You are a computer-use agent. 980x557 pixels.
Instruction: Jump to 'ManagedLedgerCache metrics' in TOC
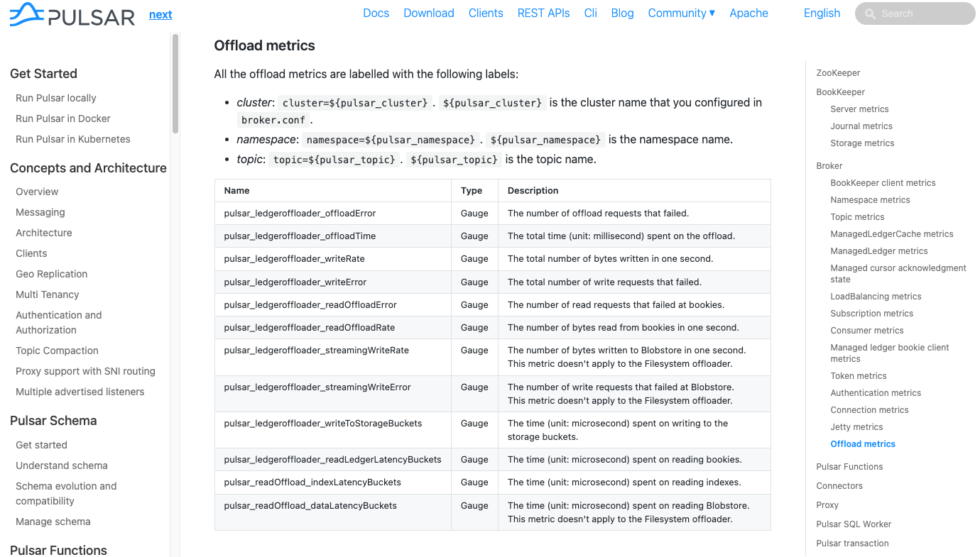[892, 234]
